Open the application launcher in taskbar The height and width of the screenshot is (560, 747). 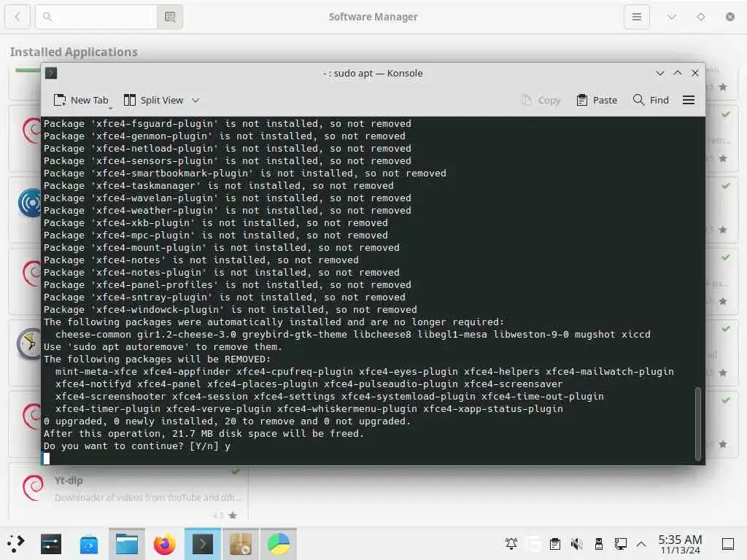[x=16, y=544]
